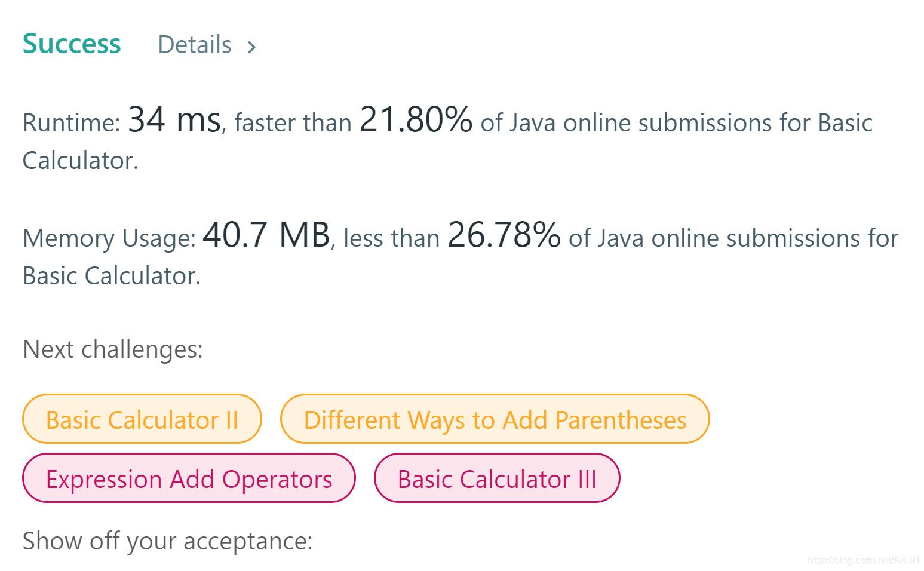Image resolution: width=924 pixels, height=571 pixels.
Task: Click the Memory Usage label text
Action: (109, 238)
